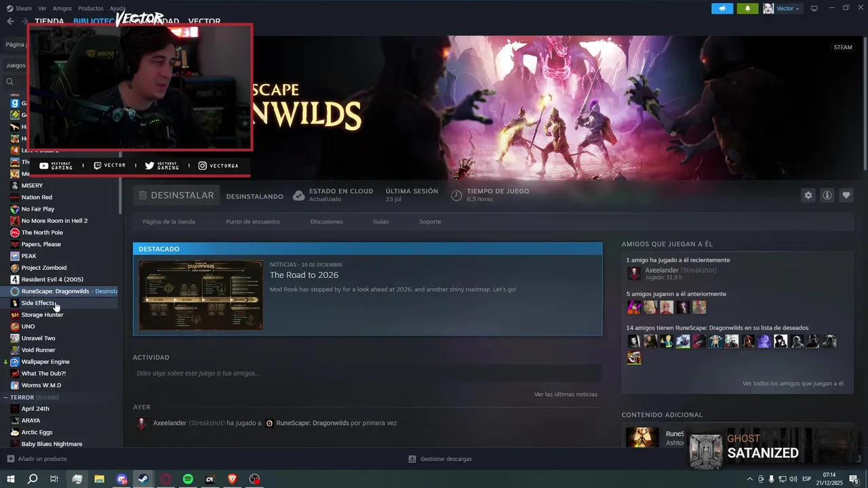Screen dimensions: 868x488
Task: Open the Windows Start menu
Action: point(10,479)
